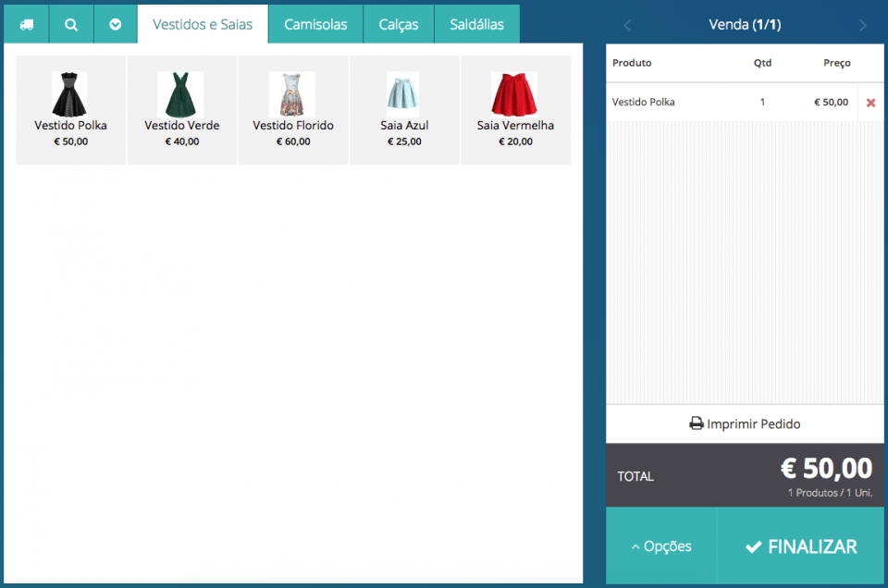
Task: Select the Saldálias tab
Action: 476,25
